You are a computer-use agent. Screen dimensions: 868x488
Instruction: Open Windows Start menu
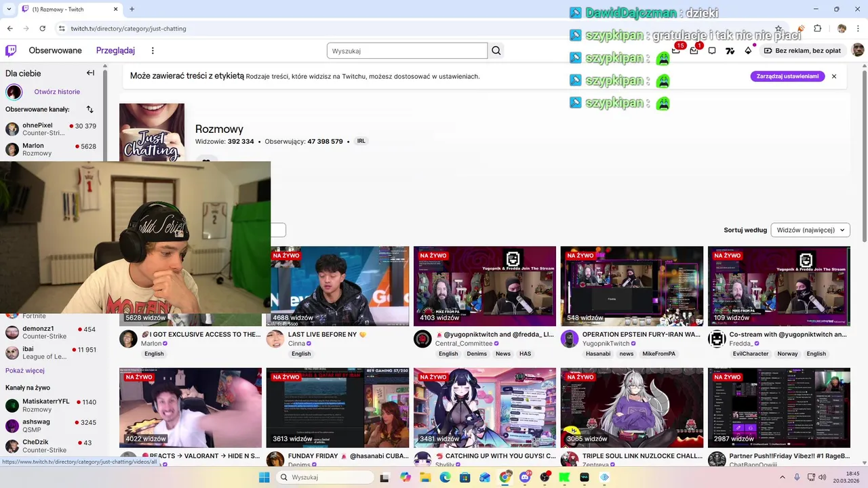(x=264, y=477)
